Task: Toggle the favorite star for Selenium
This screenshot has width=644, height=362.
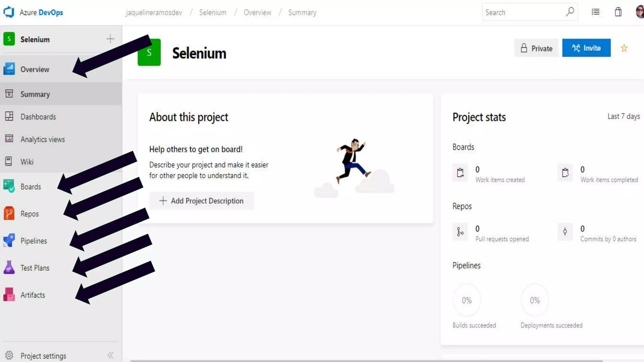Action: (624, 48)
